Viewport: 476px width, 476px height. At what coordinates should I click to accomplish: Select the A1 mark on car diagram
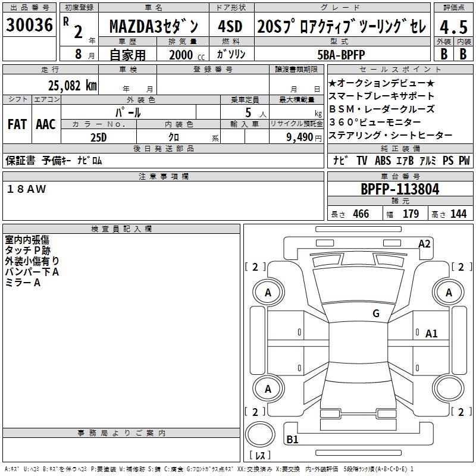point(431,334)
